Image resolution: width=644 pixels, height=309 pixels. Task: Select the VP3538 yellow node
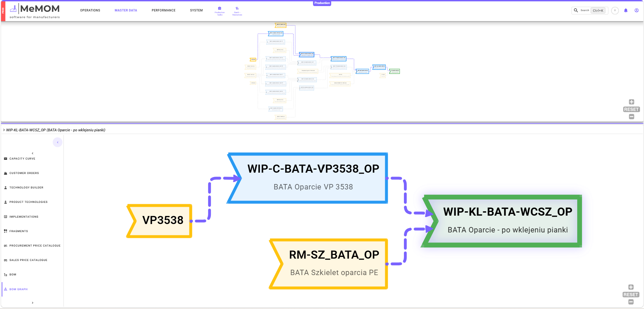(159, 221)
